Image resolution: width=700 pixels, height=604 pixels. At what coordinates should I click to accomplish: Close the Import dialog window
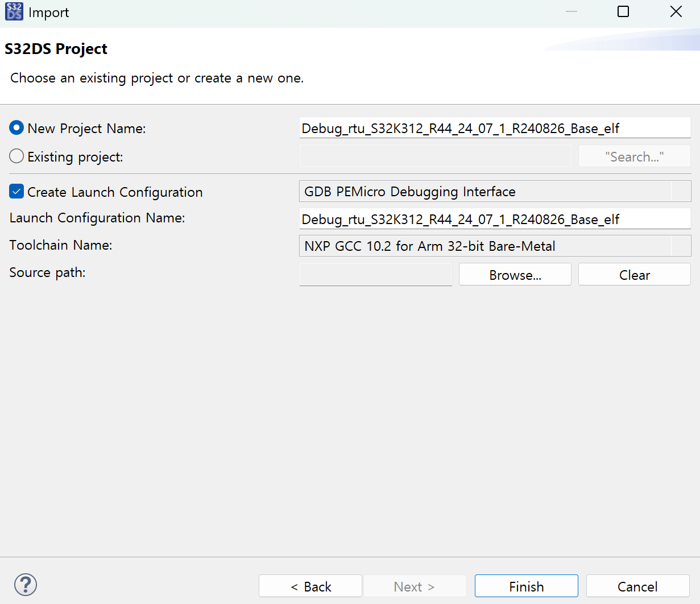tap(676, 11)
